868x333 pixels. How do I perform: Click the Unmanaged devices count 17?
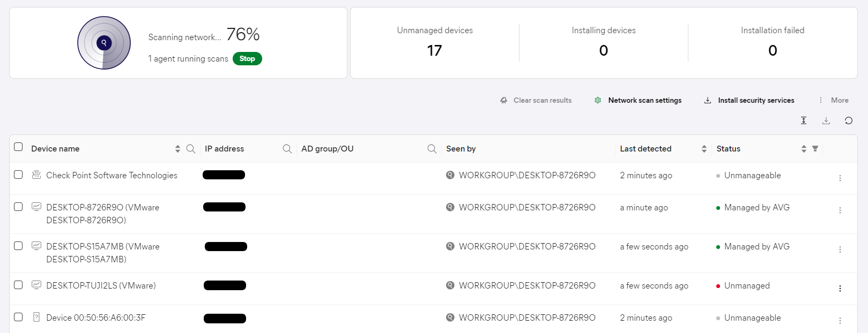(x=434, y=50)
